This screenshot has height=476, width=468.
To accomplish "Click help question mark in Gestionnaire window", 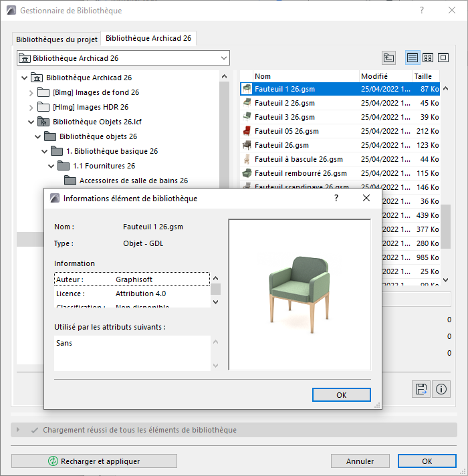I will pos(422,10).
